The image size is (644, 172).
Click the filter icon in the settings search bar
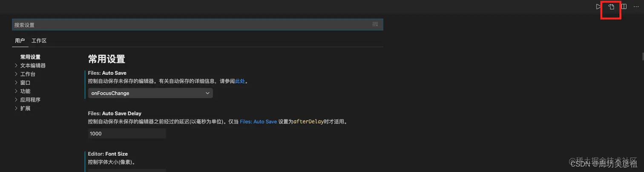click(x=375, y=25)
